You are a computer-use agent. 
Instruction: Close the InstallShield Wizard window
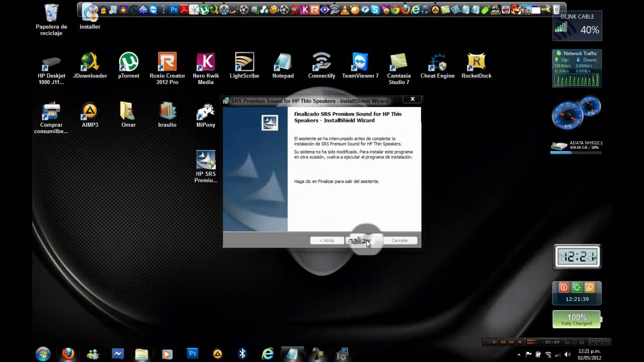click(413, 99)
